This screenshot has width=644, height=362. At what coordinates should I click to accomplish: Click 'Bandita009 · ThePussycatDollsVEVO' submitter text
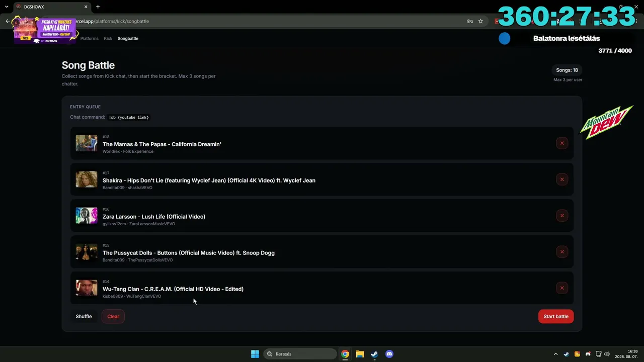click(137, 260)
